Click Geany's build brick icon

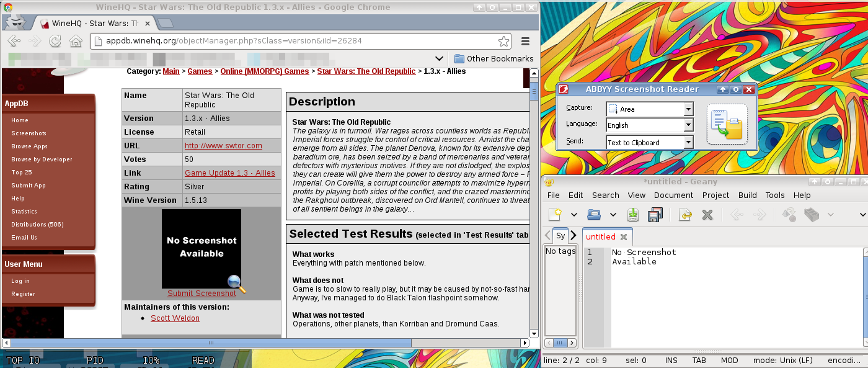(812, 215)
